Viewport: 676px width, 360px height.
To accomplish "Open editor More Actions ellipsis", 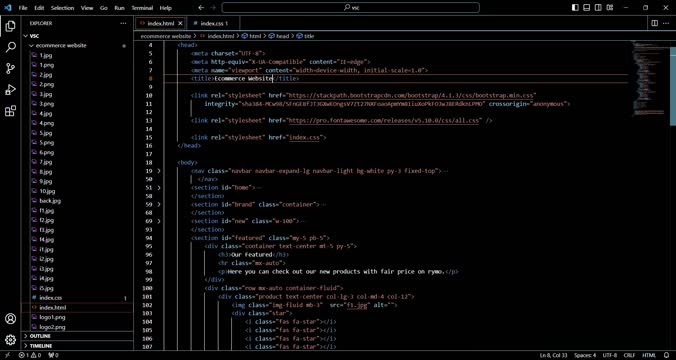I will (667, 23).
